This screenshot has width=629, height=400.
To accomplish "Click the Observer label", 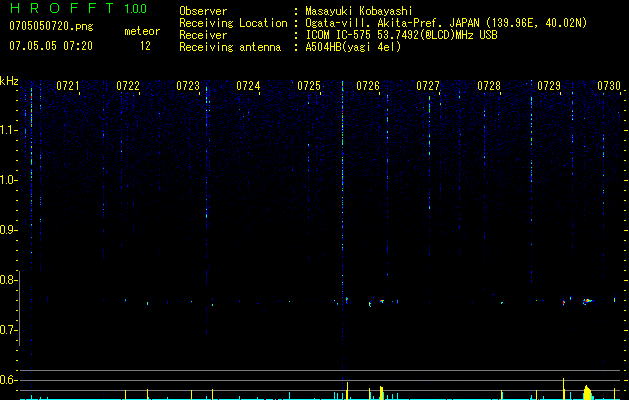I will tap(203, 11).
